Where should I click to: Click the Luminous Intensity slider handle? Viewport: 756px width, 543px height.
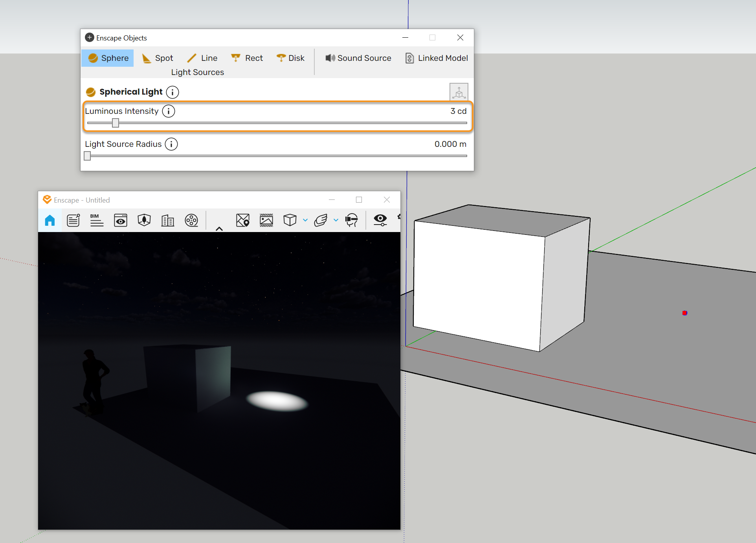[115, 123]
